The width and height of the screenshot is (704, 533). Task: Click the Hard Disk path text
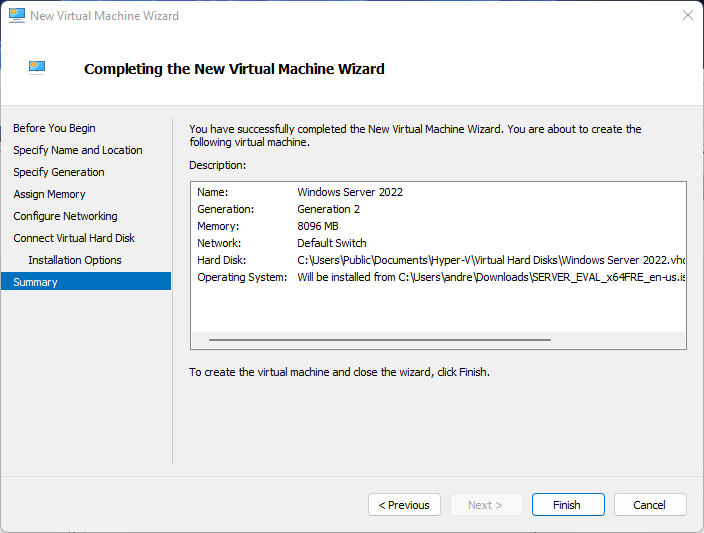pos(491,260)
